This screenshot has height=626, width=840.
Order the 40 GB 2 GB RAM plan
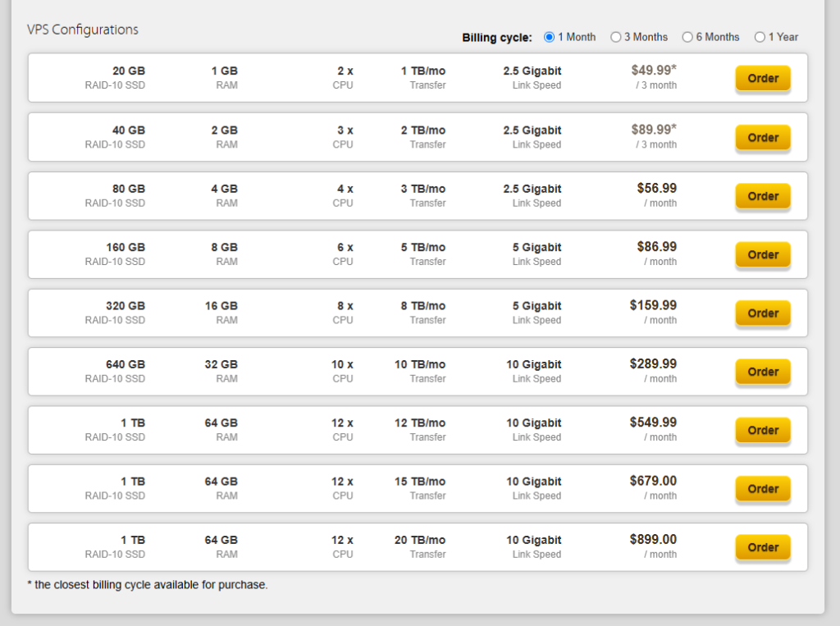pyautogui.click(x=762, y=138)
